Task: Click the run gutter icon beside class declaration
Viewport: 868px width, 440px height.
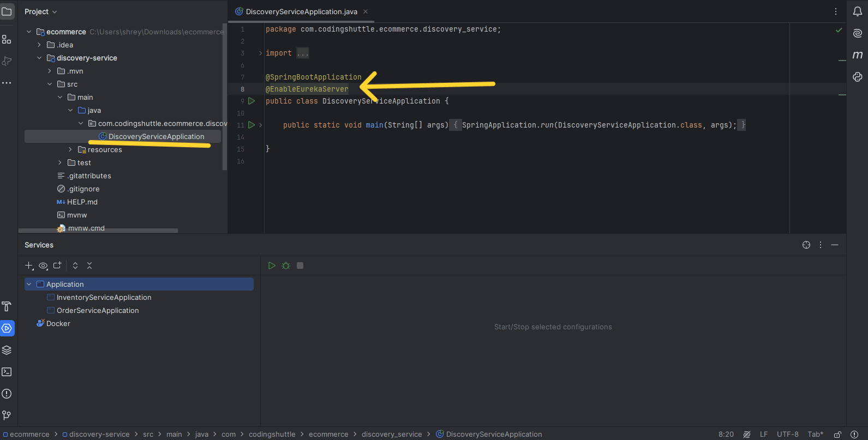Action: (252, 101)
